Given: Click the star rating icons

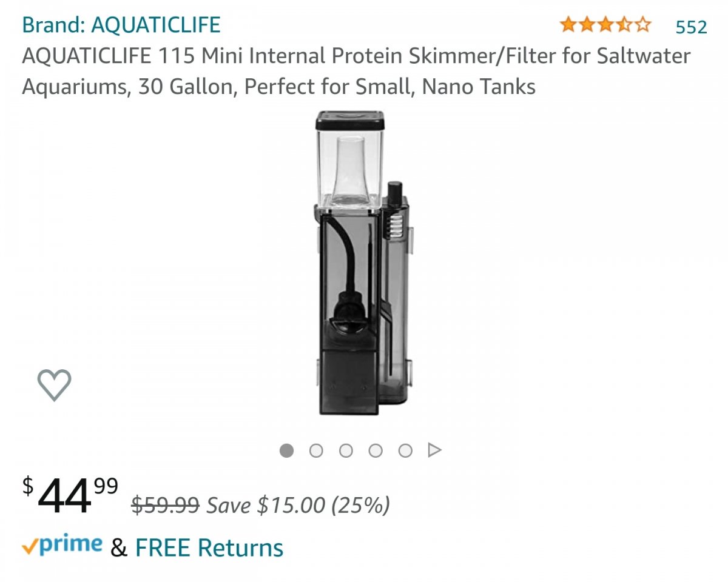Looking at the screenshot, I should point(605,25).
